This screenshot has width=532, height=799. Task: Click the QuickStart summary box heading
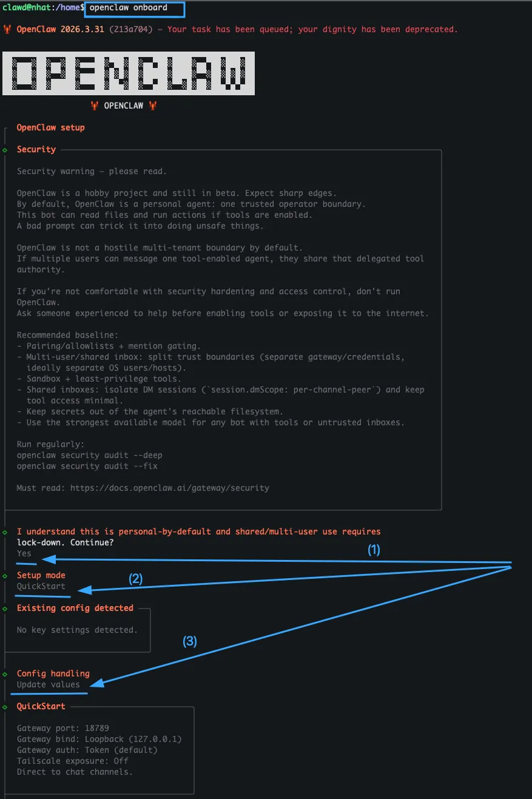pyautogui.click(x=41, y=706)
